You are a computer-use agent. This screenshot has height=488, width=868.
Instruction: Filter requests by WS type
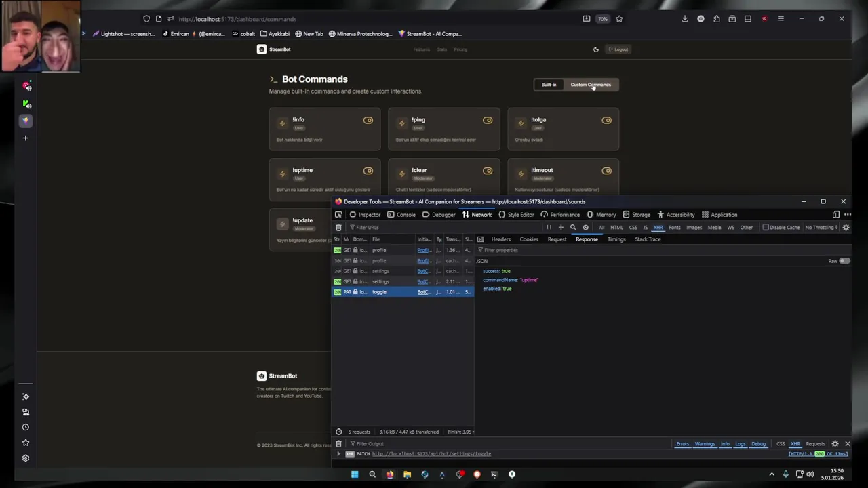tap(730, 228)
